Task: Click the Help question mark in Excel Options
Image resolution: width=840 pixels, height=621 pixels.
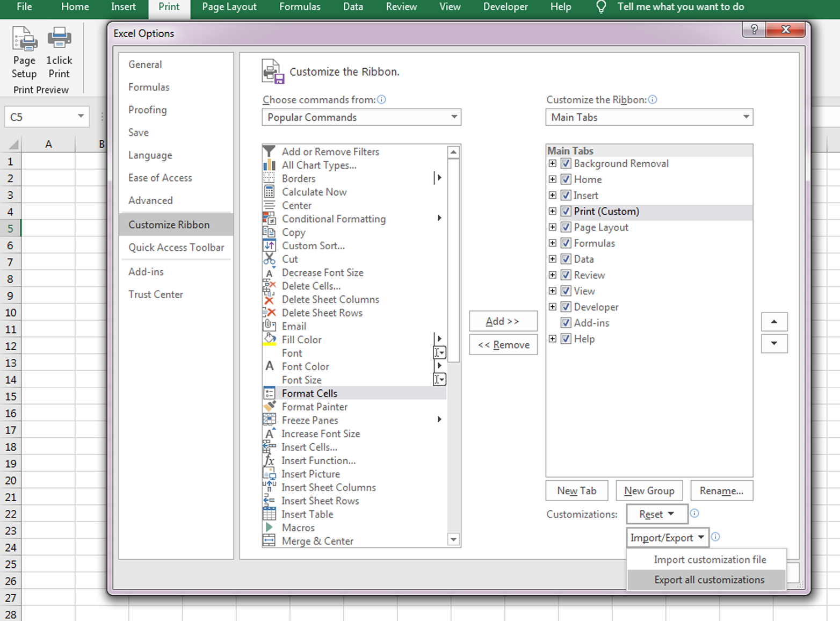Action: (754, 30)
